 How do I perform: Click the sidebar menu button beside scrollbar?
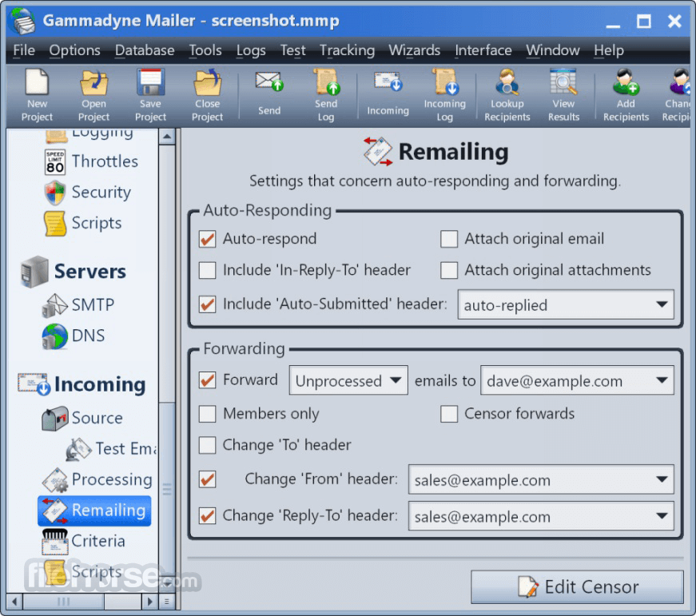167,602
